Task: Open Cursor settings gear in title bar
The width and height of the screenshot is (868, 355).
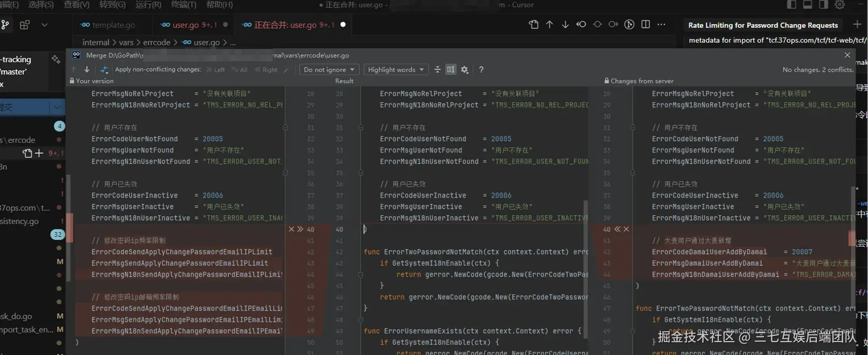Action: point(840,5)
